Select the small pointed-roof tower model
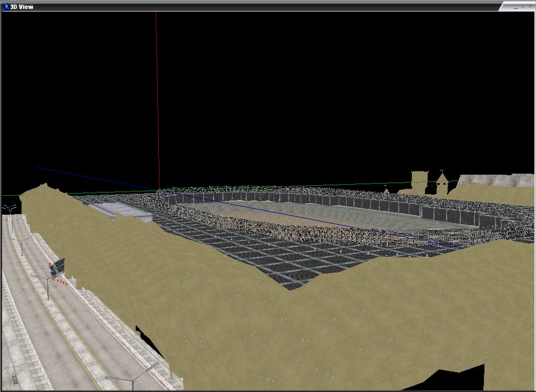The height and width of the screenshot is (392, 536). click(442, 183)
